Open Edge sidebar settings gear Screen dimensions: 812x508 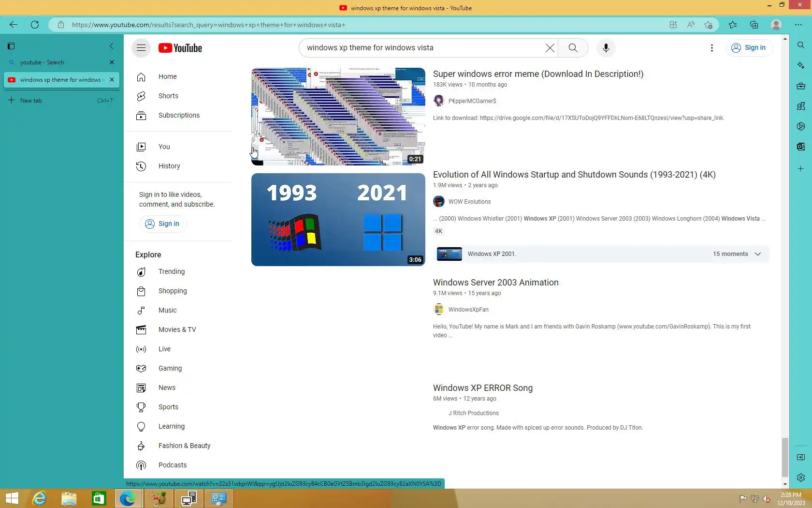[x=801, y=478]
